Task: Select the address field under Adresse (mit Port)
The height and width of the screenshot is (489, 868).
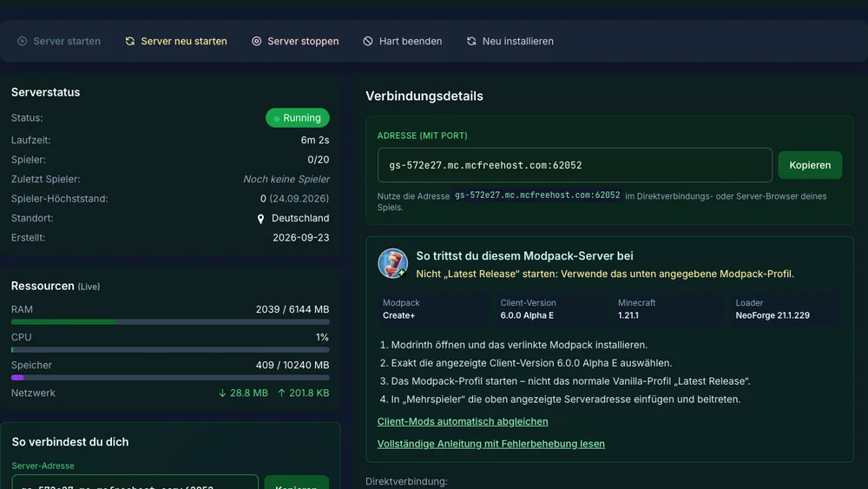Action: (x=575, y=165)
